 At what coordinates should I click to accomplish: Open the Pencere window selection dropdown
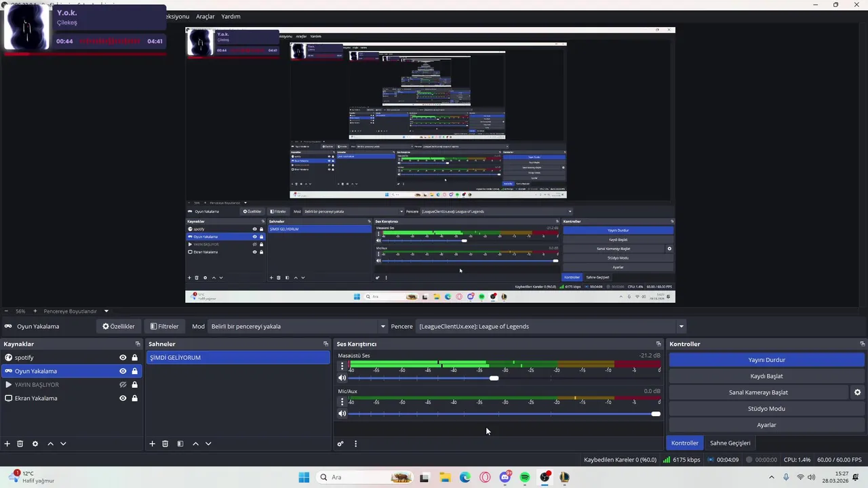tap(551, 327)
